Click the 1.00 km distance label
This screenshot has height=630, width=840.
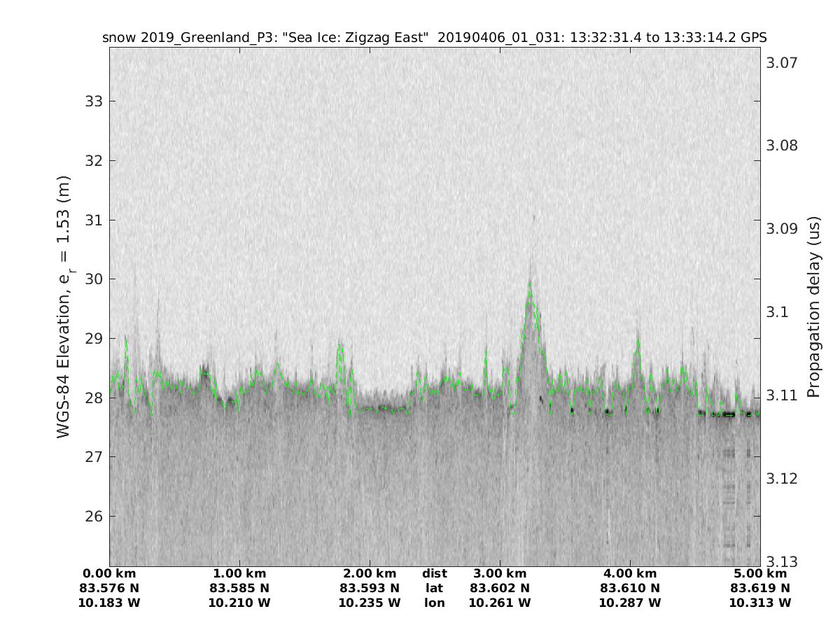click(x=239, y=574)
